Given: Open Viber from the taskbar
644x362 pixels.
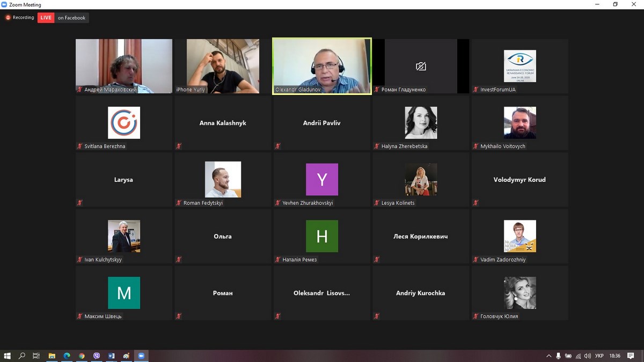Looking at the screenshot, I should (97, 356).
